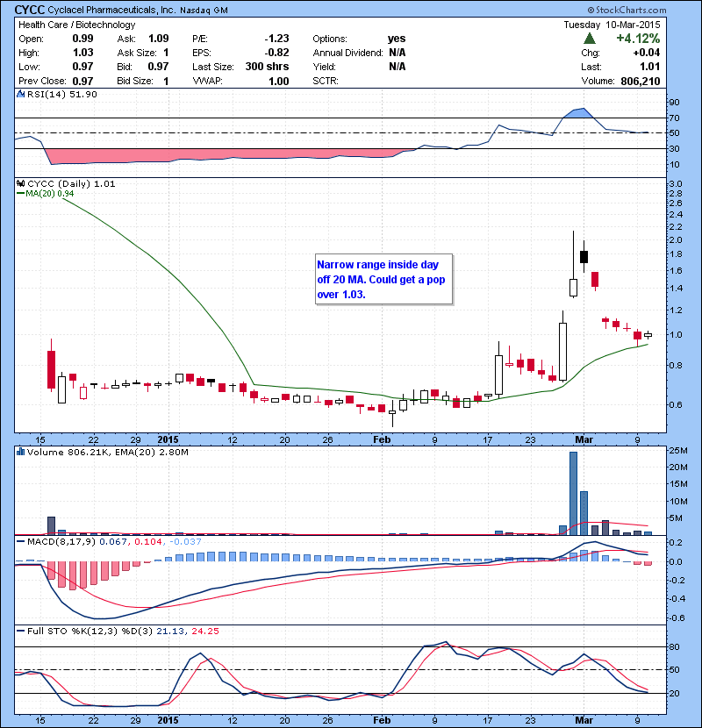Click the Feb label under price chart
702x728 pixels.
coord(382,439)
